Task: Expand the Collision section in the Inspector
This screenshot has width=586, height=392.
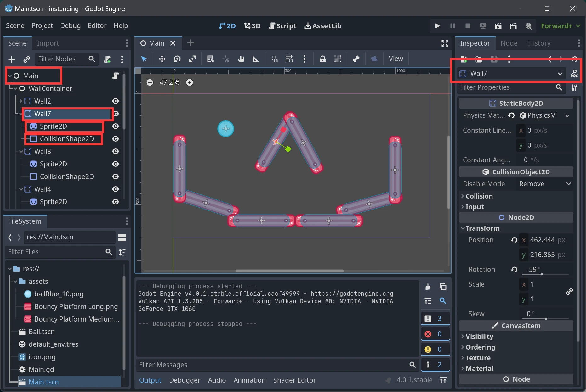Action: click(479, 196)
